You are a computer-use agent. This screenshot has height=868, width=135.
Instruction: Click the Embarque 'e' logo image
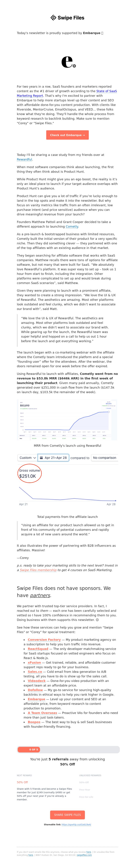69,62
